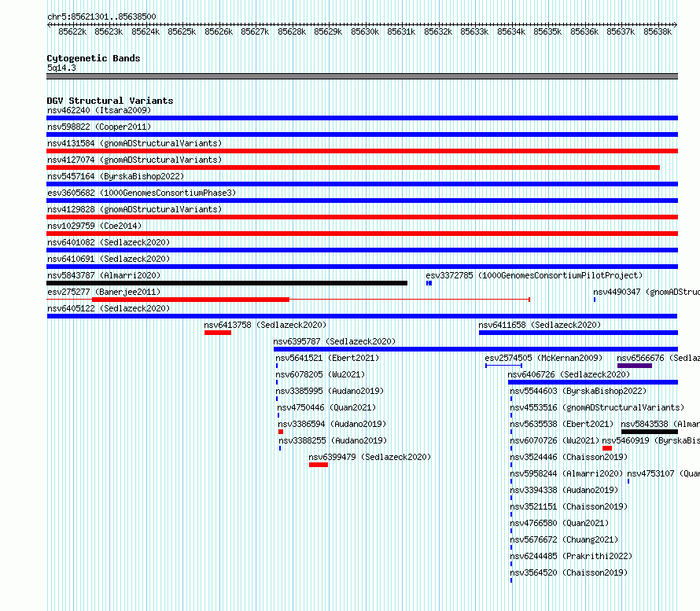700x611 pixels.
Task: Click thick red esv275277 variant bar
Action: 190,300
